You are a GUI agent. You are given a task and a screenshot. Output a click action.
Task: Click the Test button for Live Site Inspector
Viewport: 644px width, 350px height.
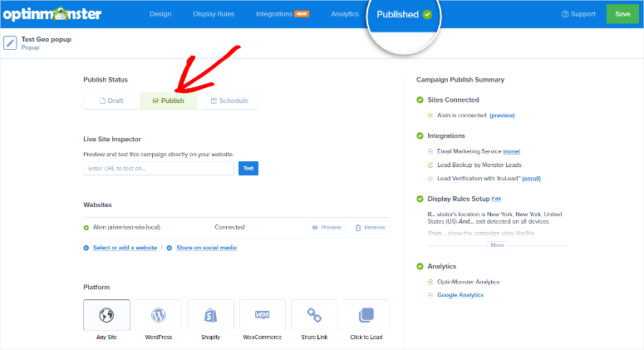tap(248, 168)
